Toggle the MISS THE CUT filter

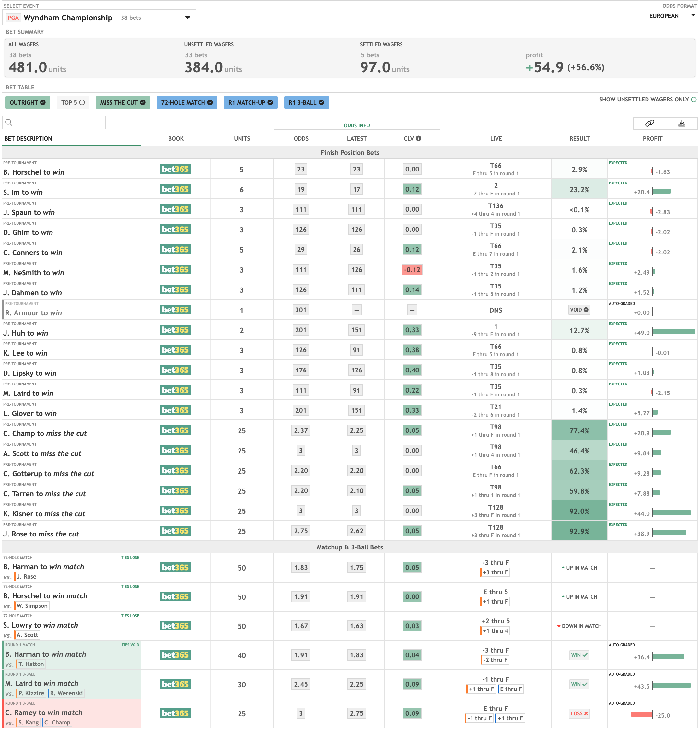tap(122, 102)
